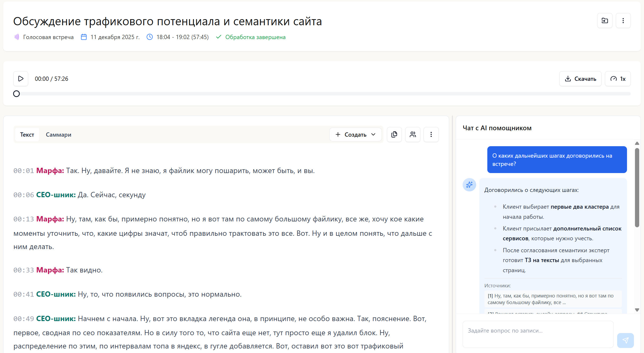Open the speakers management icon
The width and height of the screenshot is (644, 353).
point(413,135)
